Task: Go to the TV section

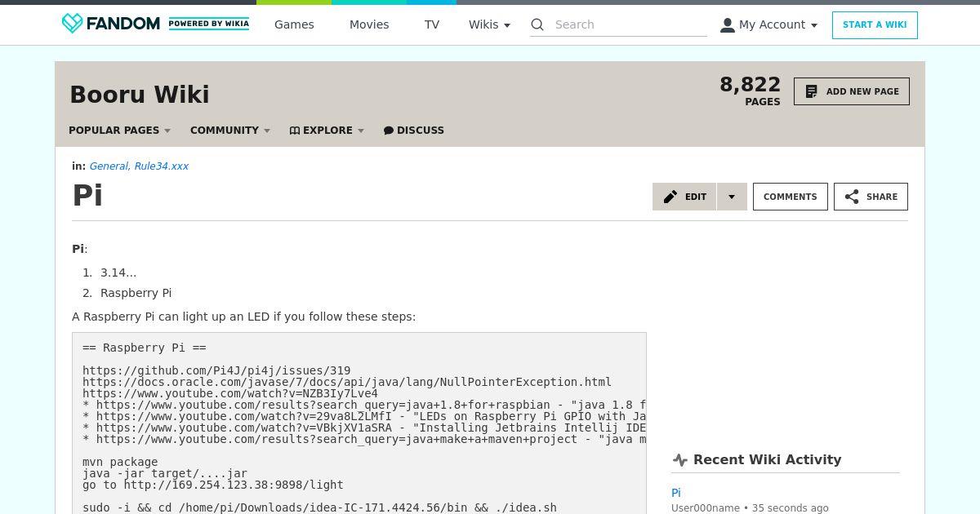Action: pos(432,24)
